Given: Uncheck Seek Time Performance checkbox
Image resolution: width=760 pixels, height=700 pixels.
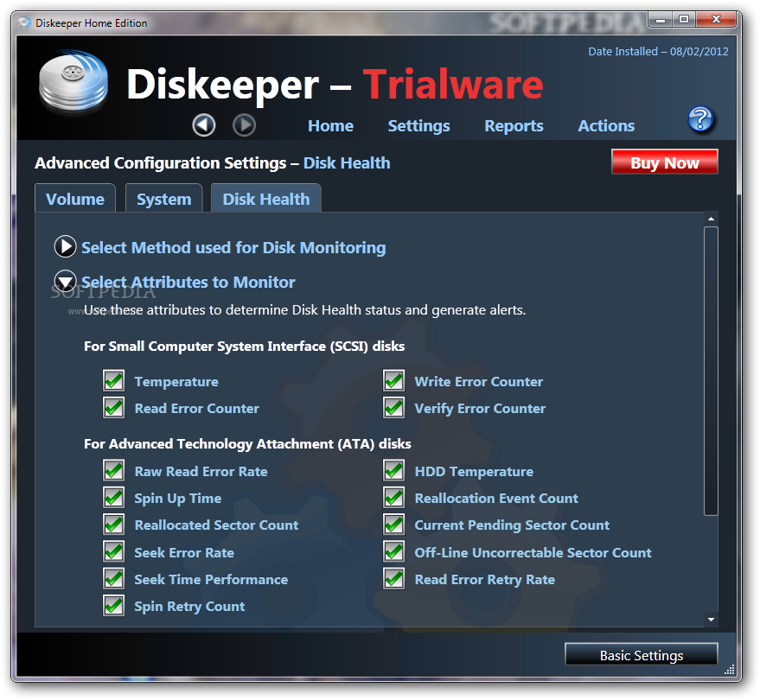Looking at the screenshot, I should tap(114, 579).
